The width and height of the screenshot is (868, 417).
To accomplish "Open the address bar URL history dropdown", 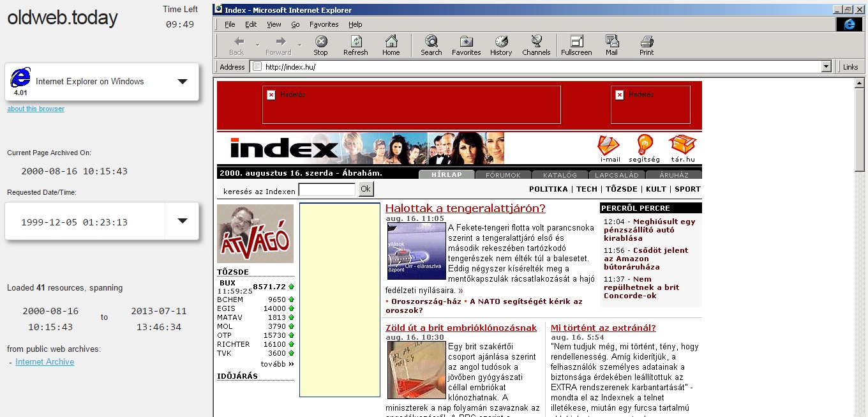I will pyautogui.click(x=827, y=66).
